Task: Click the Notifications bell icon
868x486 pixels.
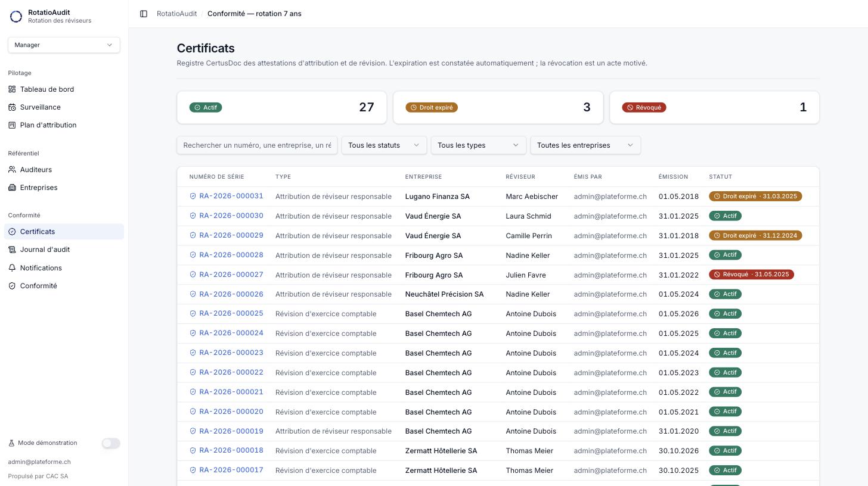Action: pyautogui.click(x=12, y=268)
